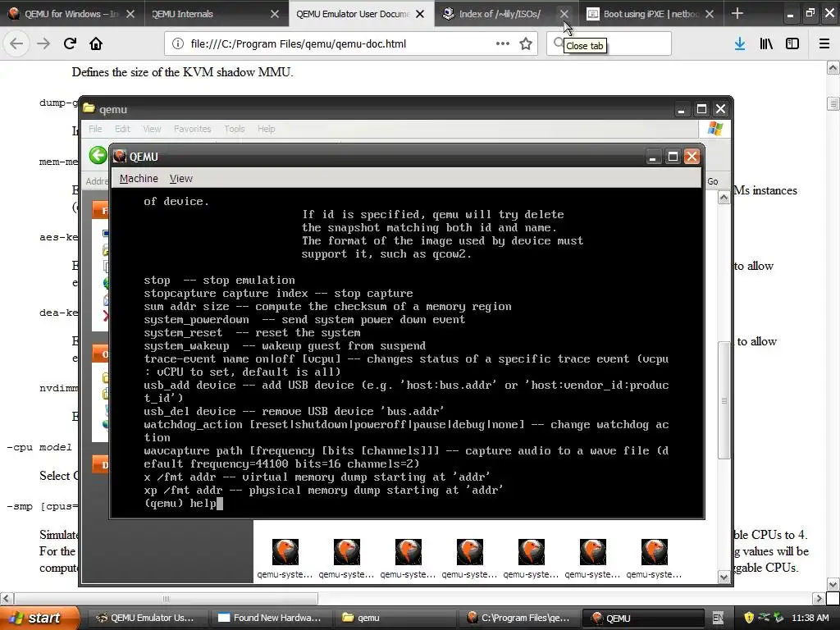Click explorer scrollbar down arrow
The height and width of the screenshot is (630, 840).
tap(724, 577)
